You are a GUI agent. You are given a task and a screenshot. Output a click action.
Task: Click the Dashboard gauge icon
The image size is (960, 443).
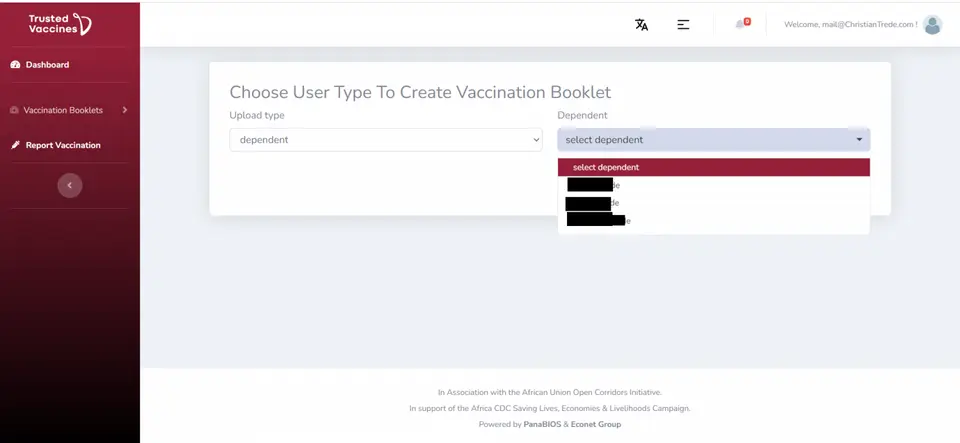tap(15, 64)
